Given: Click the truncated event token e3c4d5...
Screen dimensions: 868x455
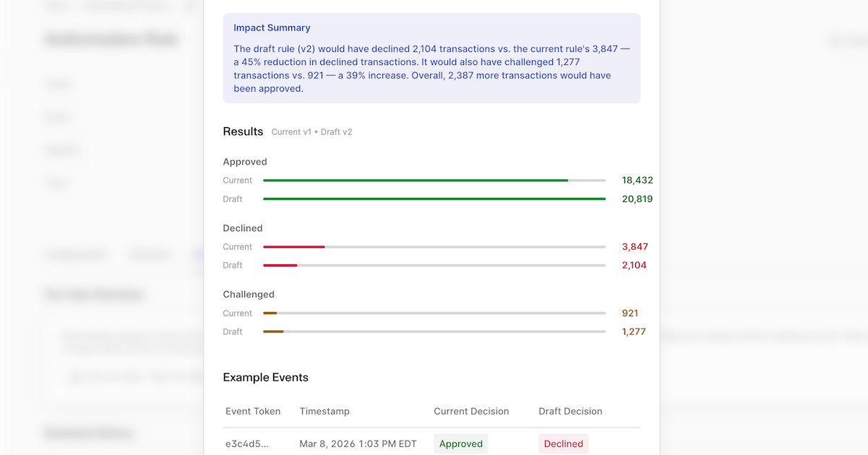Looking at the screenshot, I should pos(246,443).
